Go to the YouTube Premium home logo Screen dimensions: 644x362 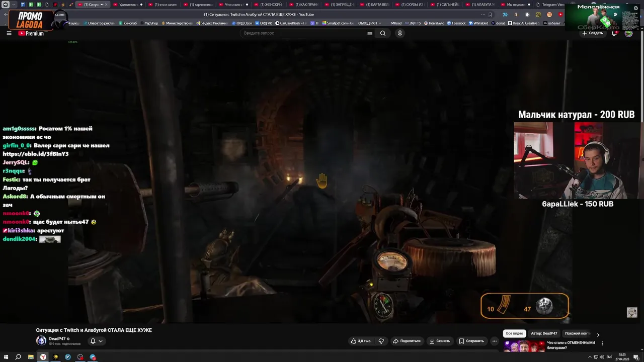pyautogui.click(x=31, y=33)
